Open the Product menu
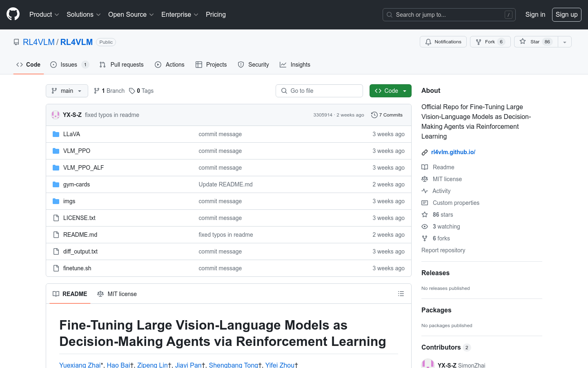Viewport: 588px width, 368px height. coord(44,14)
